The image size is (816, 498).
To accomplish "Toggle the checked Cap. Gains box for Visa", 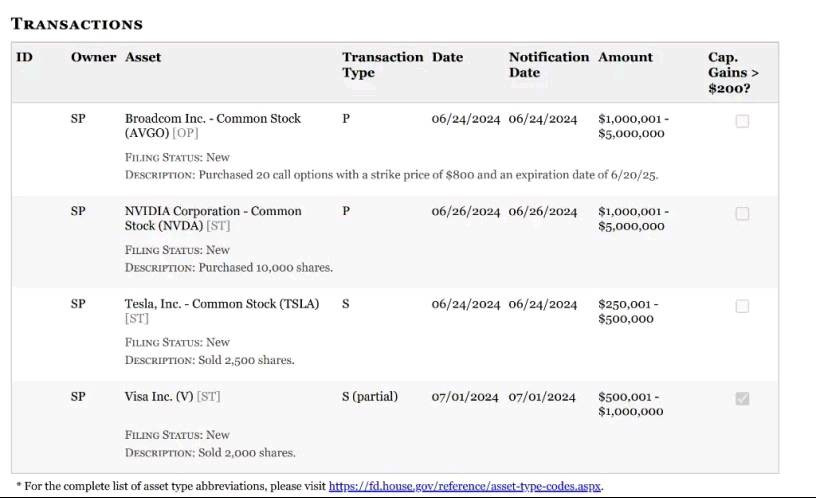I will [742, 399].
